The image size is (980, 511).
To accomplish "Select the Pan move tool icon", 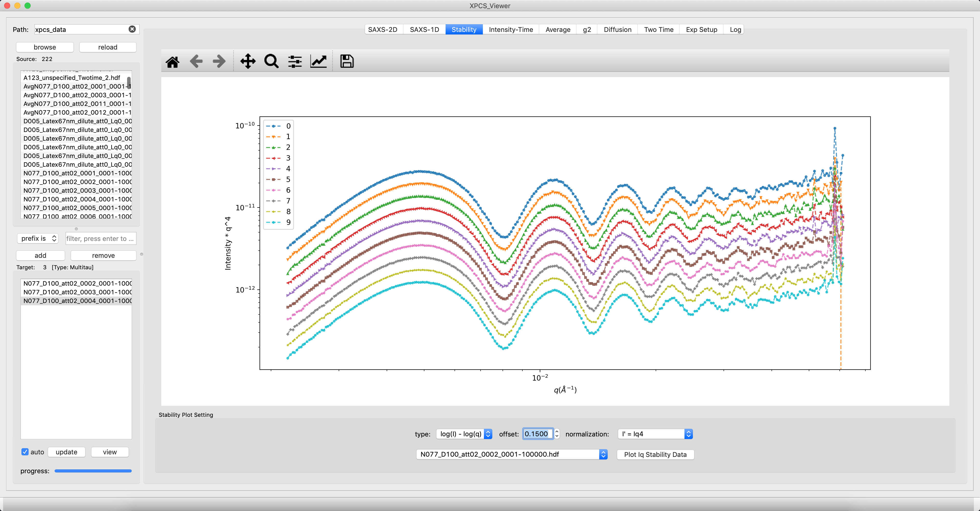I will click(x=248, y=61).
